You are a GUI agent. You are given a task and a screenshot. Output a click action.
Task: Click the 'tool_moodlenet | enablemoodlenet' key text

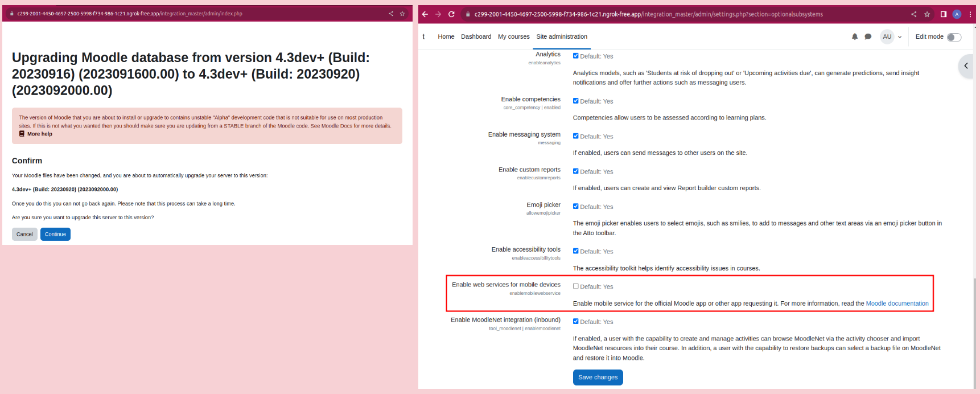click(x=525, y=329)
